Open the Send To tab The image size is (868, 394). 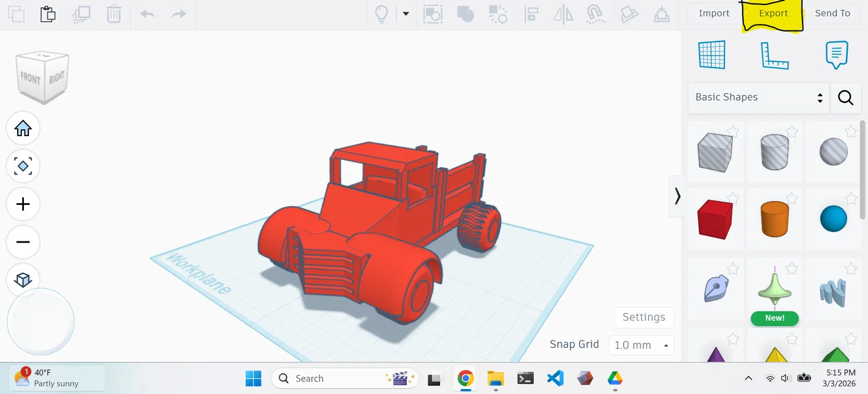(x=833, y=13)
